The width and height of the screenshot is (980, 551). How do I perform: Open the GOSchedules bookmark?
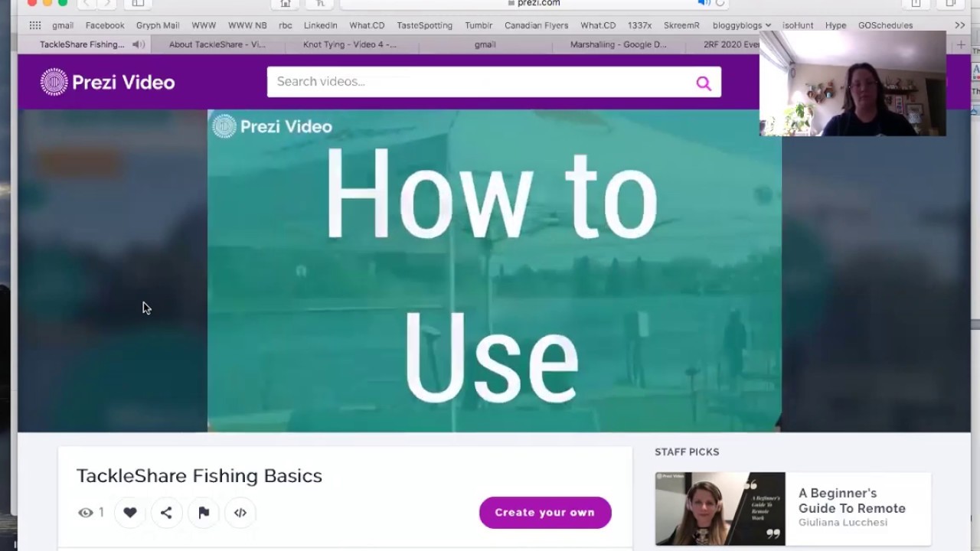coord(886,25)
